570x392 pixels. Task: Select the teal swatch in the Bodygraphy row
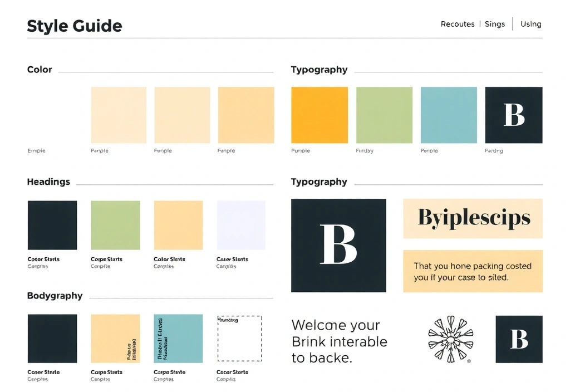click(x=178, y=339)
